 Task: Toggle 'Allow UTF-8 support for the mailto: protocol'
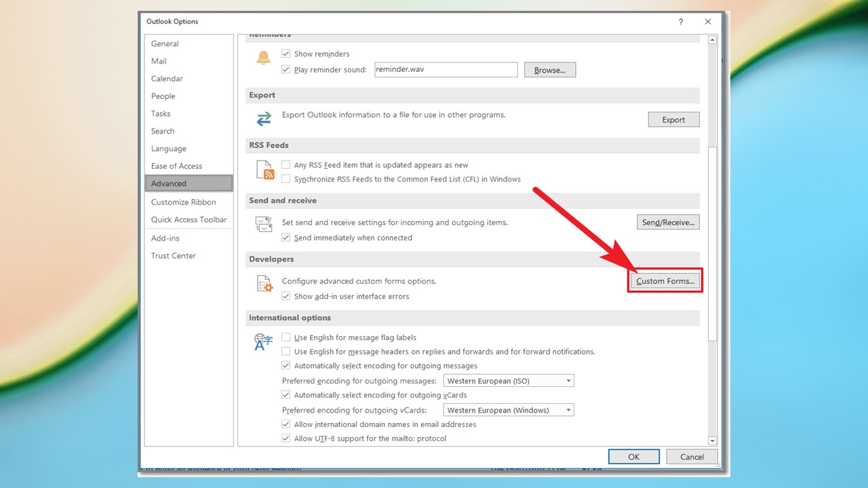click(285, 438)
